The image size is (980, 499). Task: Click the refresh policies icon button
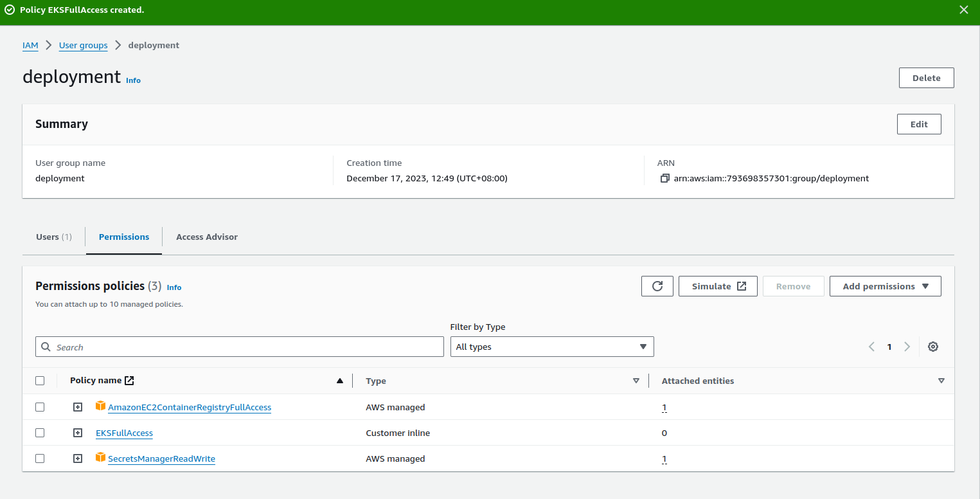point(657,286)
